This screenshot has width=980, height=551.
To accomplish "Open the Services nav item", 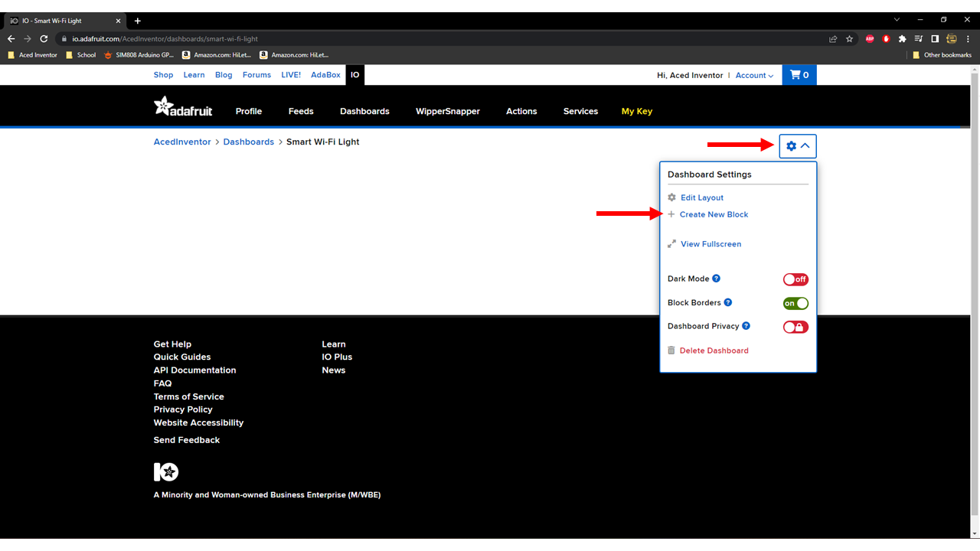I will [580, 111].
